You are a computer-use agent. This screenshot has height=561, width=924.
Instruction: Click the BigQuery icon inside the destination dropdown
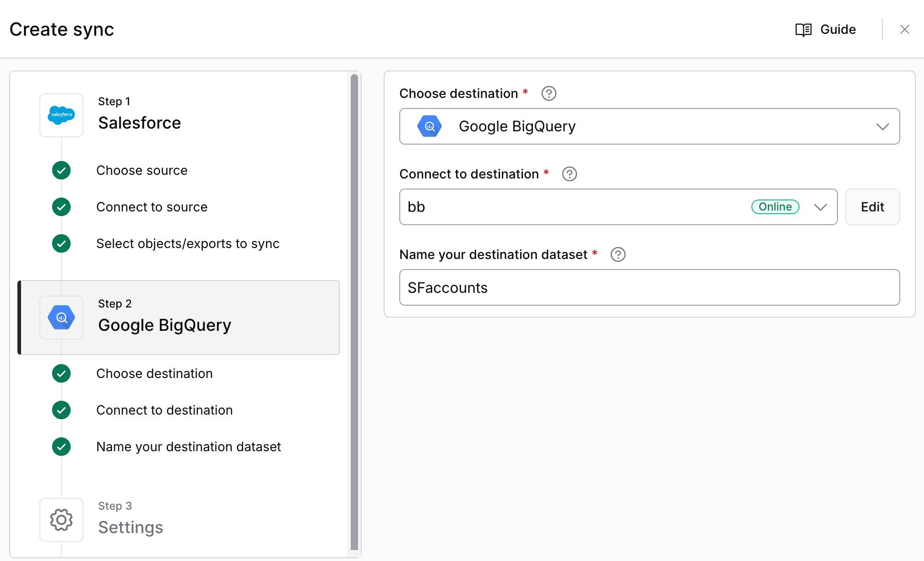[x=429, y=126]
